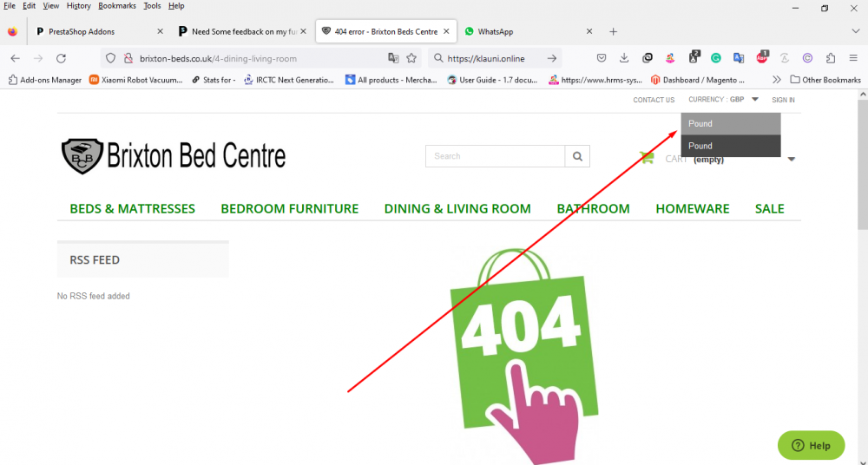
Task: Open the Downloads panel
Action: 624,58
